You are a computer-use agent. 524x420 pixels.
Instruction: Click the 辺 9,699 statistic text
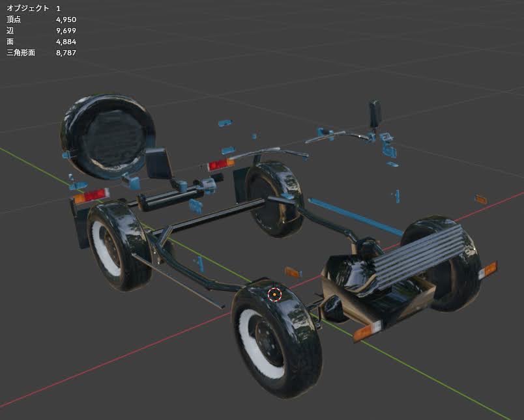click(42, 31)
